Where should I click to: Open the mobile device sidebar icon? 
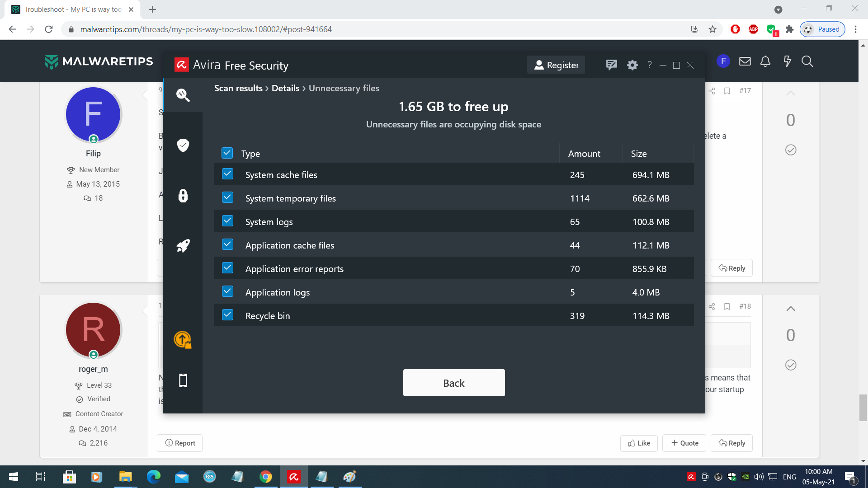(x=183, y=380)
